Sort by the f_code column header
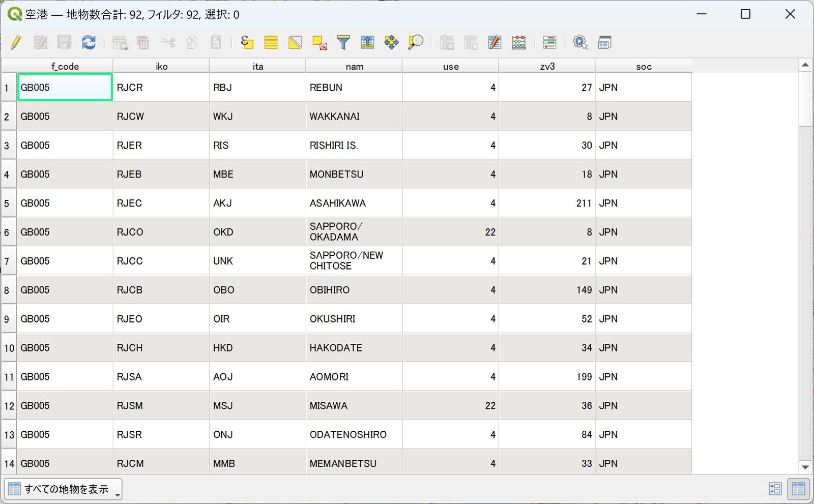814x504 pixels. [x=65, y=66]
